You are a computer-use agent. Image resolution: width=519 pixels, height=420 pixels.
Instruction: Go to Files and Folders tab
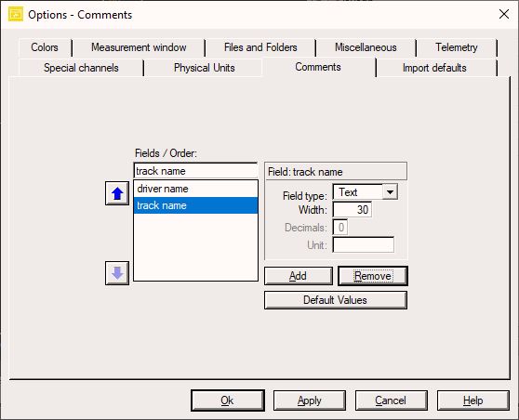coord(260,47)
